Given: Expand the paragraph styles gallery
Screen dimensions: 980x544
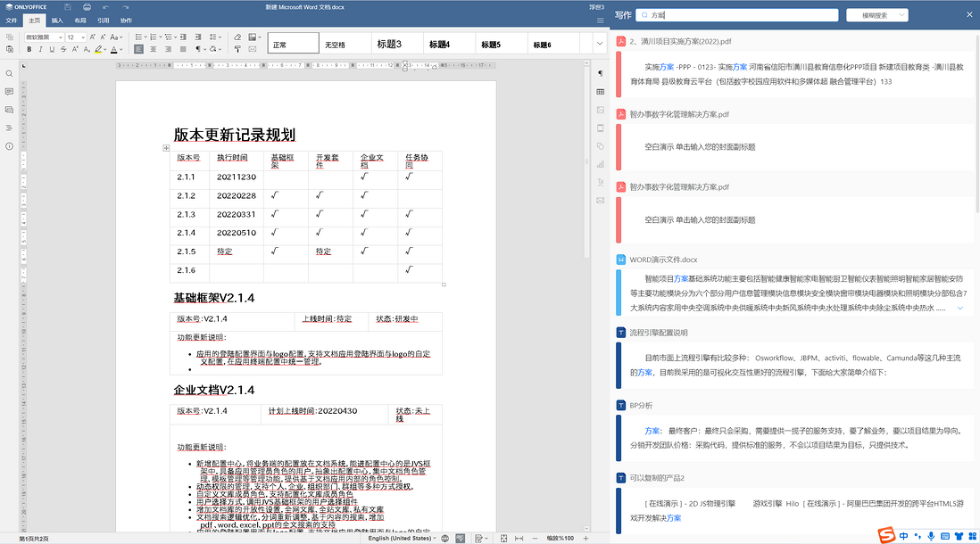Looking at the screenshot, I should click(x=600, y=44).
